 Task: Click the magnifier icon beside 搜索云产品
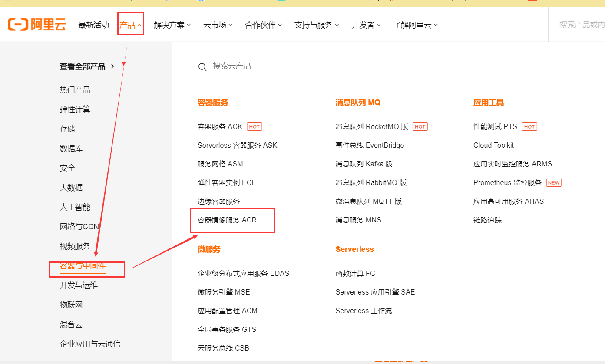click(x=202, y=67)
